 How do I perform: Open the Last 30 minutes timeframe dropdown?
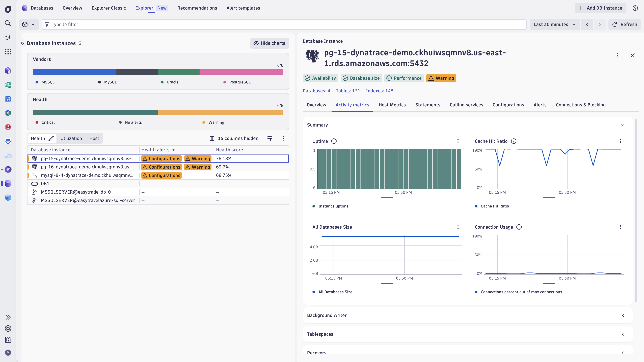554,24
